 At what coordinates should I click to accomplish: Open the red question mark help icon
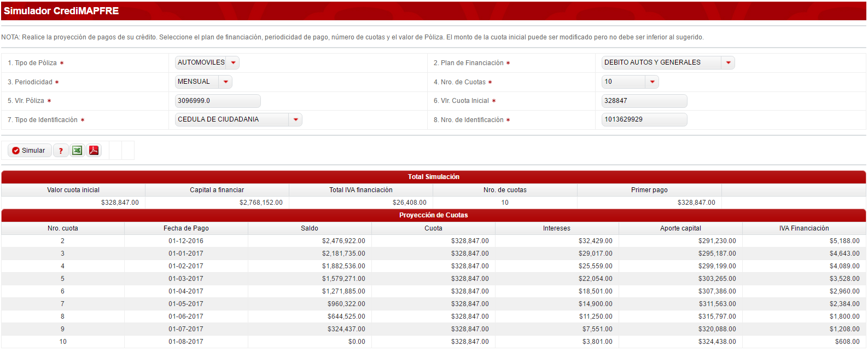[x=61, y=151]
